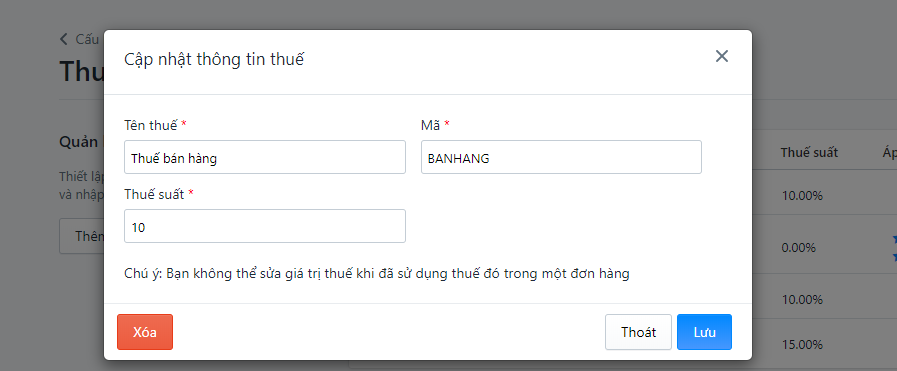Screen dimensions: 897x371
Task: Save changes with Lưu button
Action: click(x=704, y=332)
